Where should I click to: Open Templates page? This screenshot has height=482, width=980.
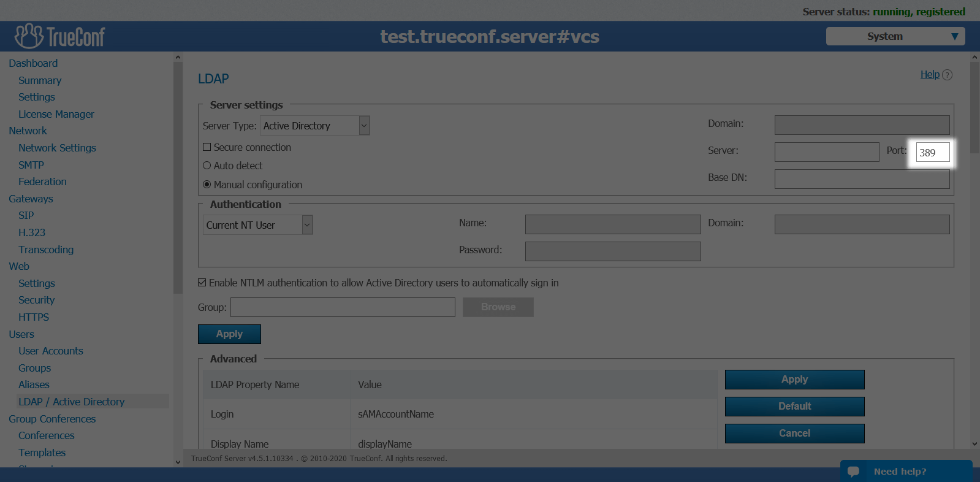tap(42, 453)
